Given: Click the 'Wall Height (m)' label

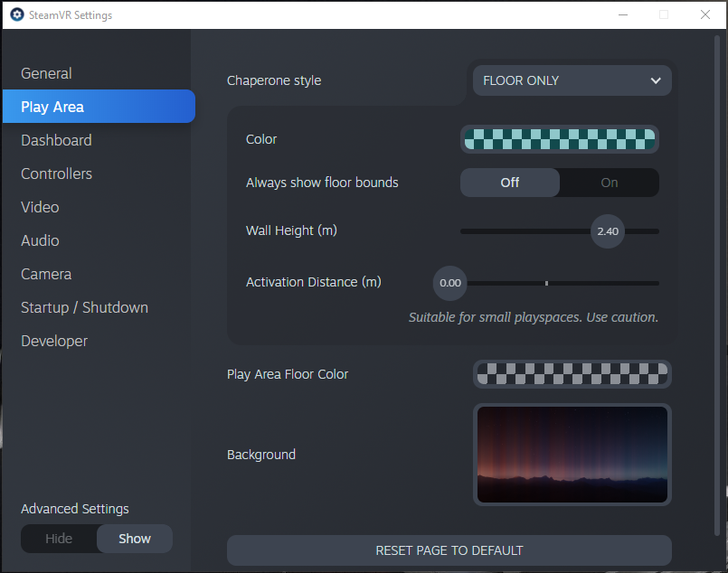Looking at the screenshot, I should coord(291,230).
